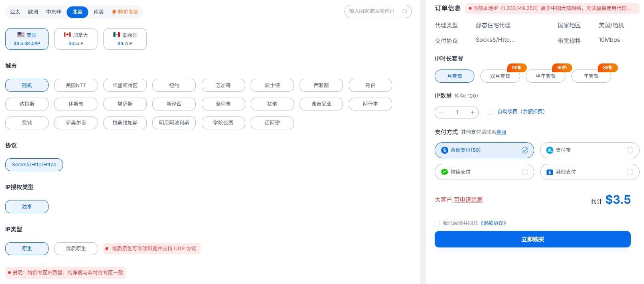644x284 pixels.
Task: Open the 退款协议 link
Action: click(x=493, y=223)
